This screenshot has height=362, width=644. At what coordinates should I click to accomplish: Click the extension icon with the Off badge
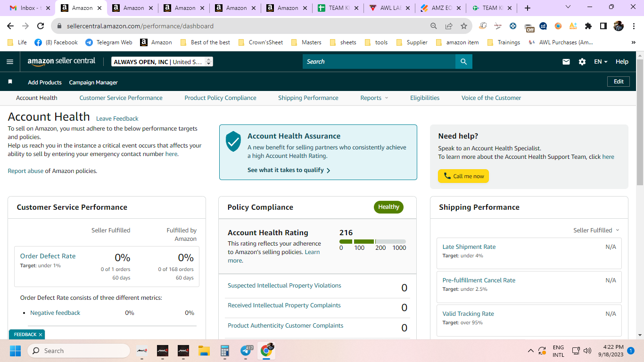click(x=528, y=27)
